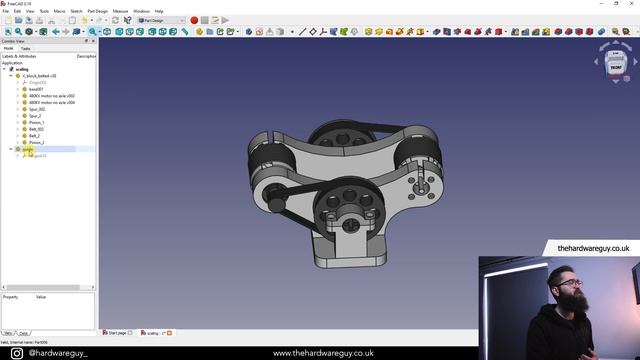
Task: Expand the Spur_002 tree item
Action: [18, 109]
